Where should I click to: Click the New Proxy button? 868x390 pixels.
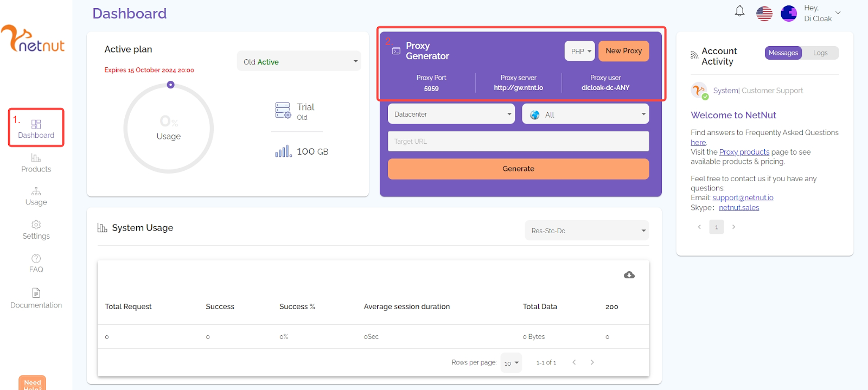coord(624,51)
